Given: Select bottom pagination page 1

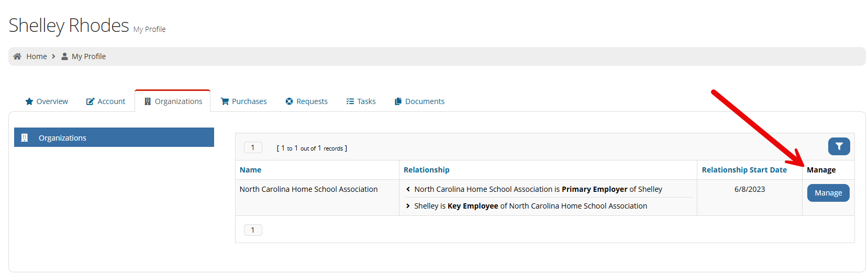Looking at the screenshot, I should click(x=253, y=230).
